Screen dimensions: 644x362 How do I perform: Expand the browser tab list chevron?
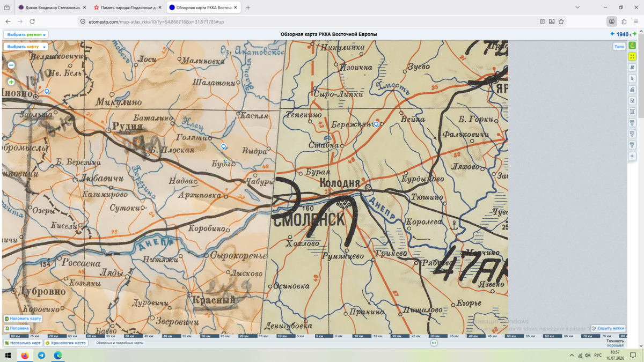click(577, 8)
